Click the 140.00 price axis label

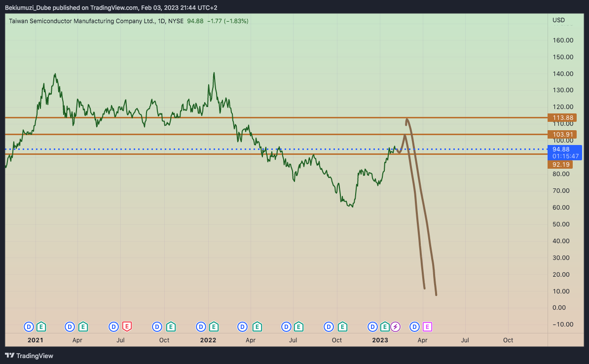[563, 73]
